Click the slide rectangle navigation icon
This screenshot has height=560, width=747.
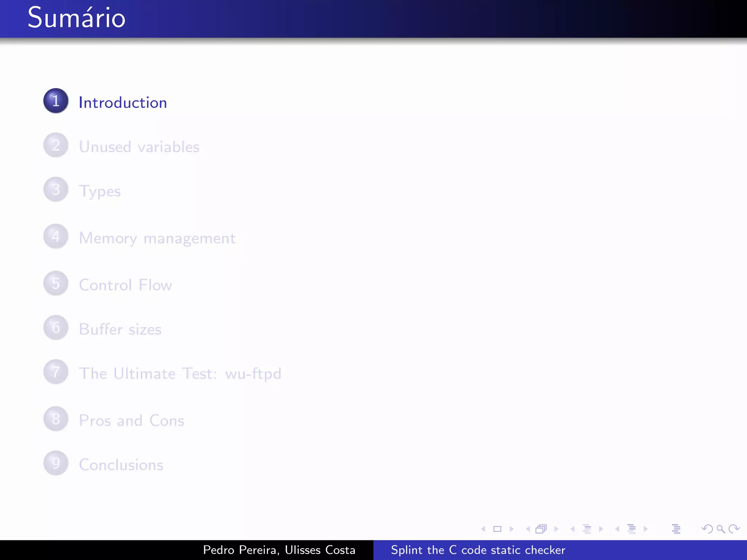(x=497, y=529)
